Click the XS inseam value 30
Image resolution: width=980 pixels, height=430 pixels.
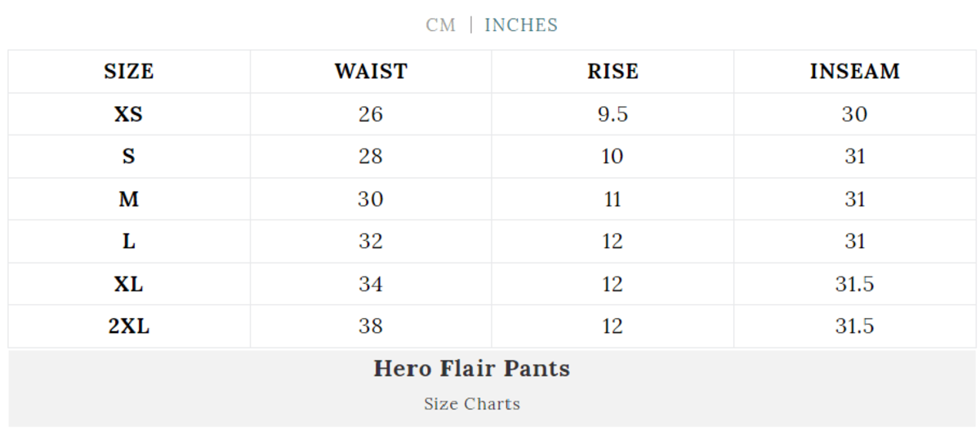854,114
